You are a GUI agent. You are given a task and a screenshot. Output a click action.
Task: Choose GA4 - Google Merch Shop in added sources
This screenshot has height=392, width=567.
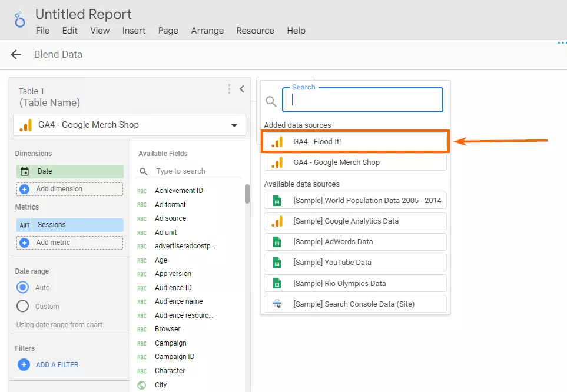355,162
